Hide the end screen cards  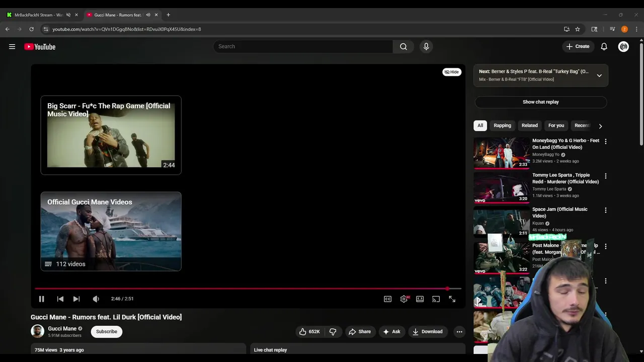(451, 72)
